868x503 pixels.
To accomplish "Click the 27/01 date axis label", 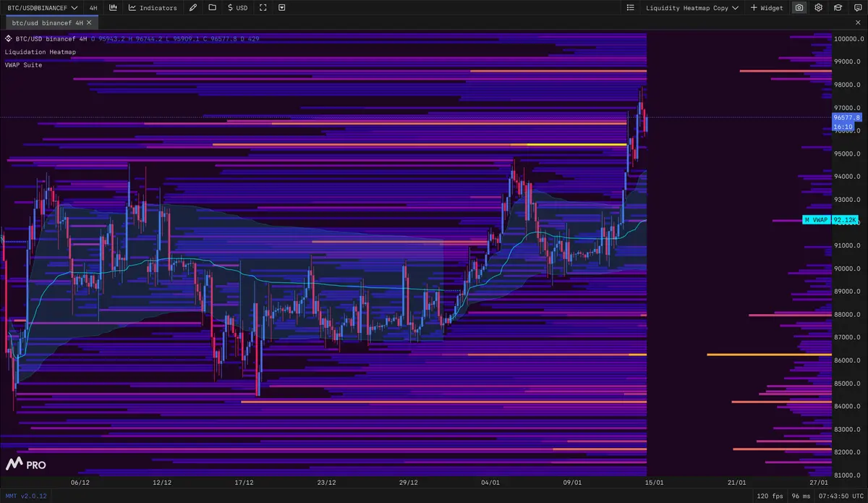I will point(819,483).
